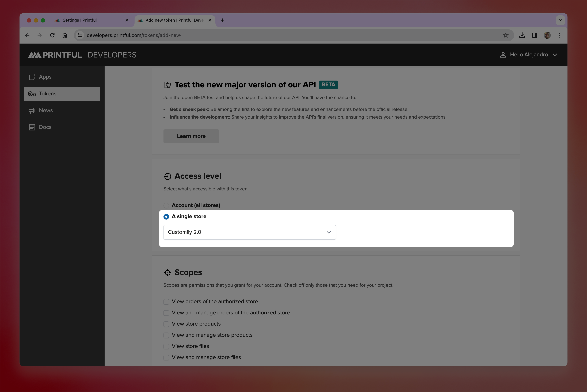Enable View and manage store products

[166, 335]
